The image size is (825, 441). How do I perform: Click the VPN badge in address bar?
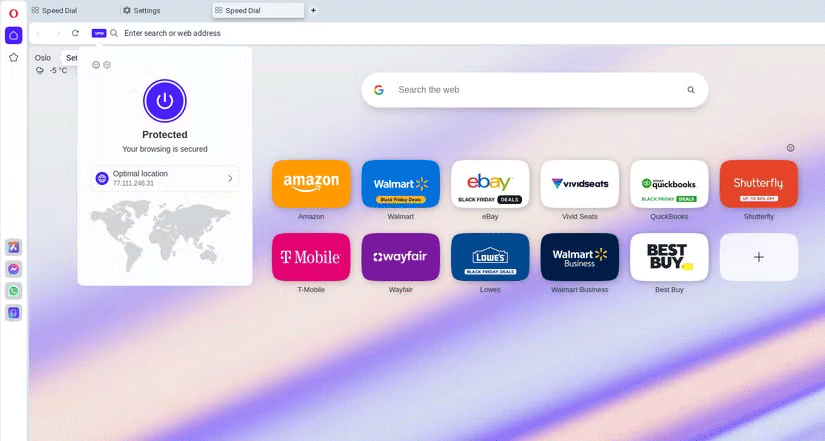(98, 33)
